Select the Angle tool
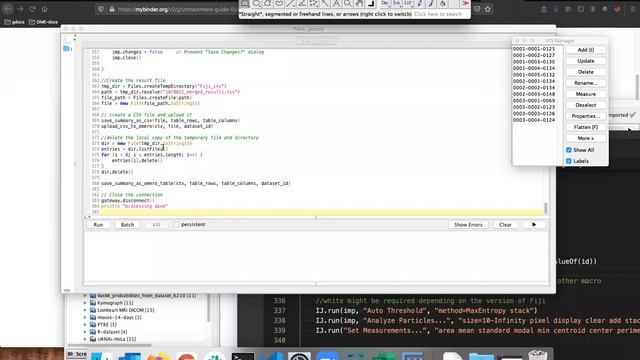Screen dimensions: 640x360 click(302, 4)
